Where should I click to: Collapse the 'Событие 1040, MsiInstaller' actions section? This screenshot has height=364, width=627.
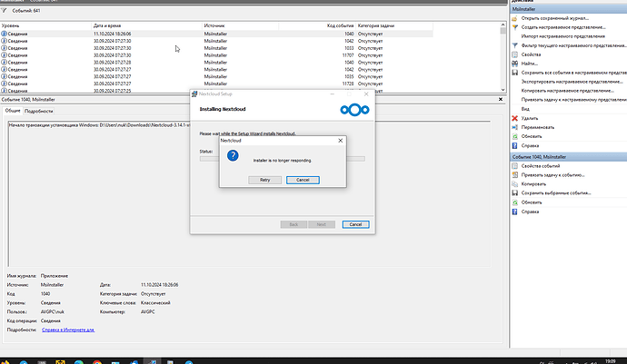621,157
